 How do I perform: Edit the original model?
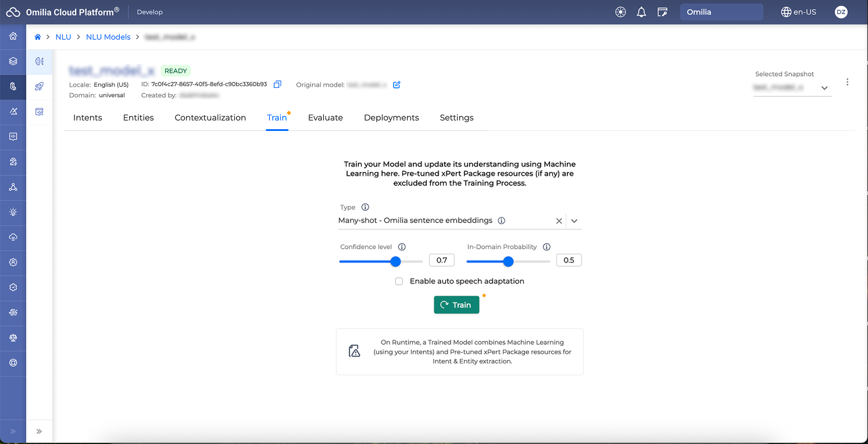pos(397,84)
